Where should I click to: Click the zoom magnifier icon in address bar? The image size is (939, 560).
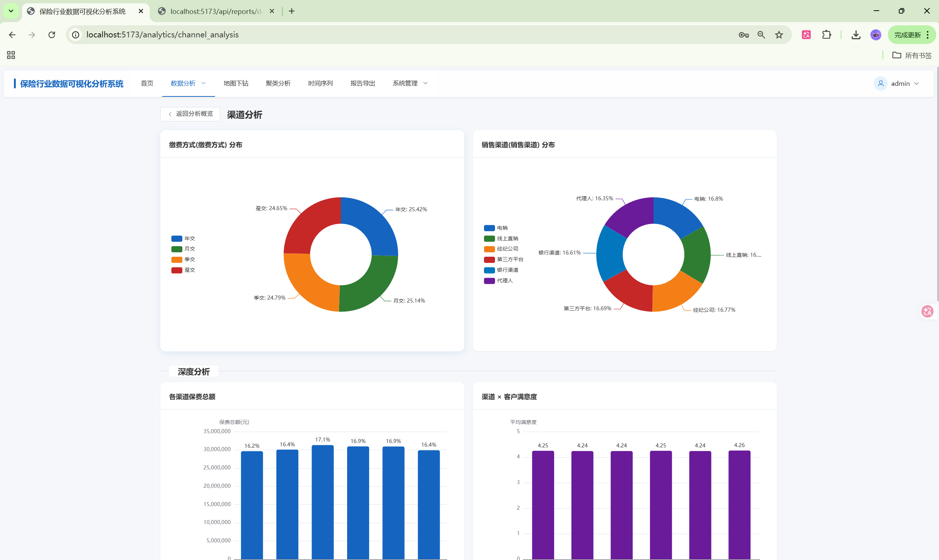click(761, 35)
